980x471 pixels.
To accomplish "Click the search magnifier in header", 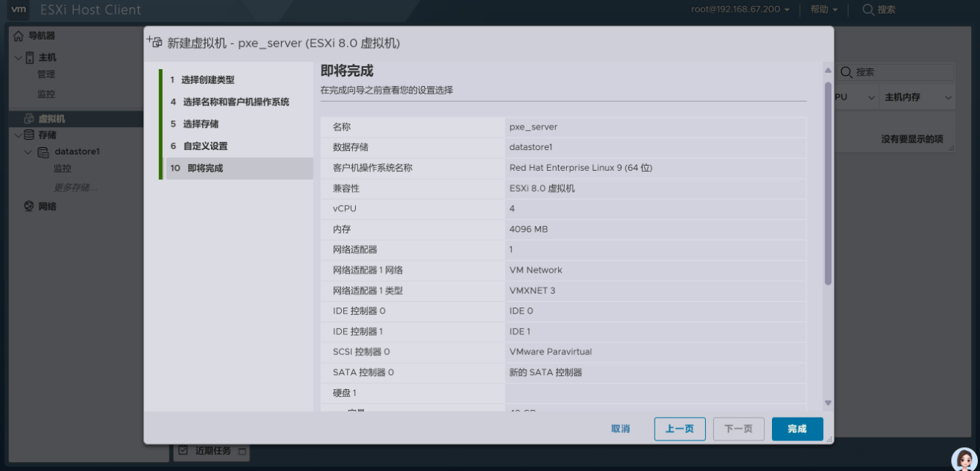I will tap(868, 10).
